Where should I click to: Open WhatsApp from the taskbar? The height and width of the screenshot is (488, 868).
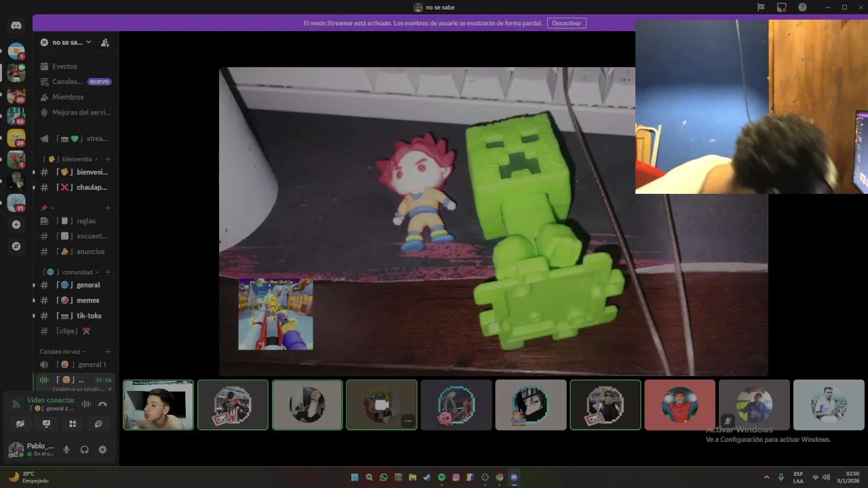[384, 477]
